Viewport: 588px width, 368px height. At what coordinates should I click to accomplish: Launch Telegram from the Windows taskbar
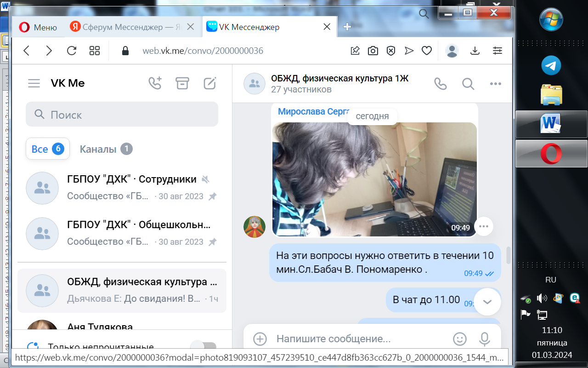(x=551, y=66)
